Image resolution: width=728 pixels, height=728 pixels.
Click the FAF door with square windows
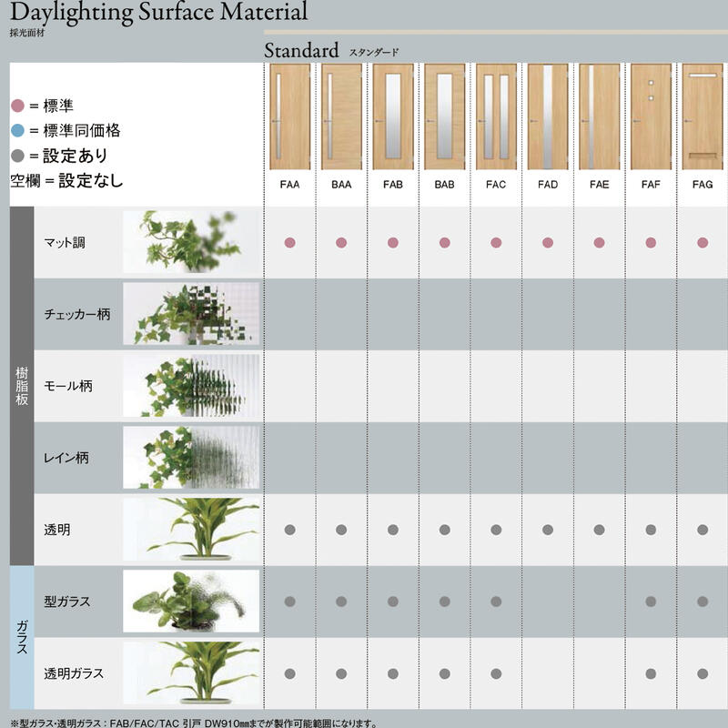tap(651, 116)
